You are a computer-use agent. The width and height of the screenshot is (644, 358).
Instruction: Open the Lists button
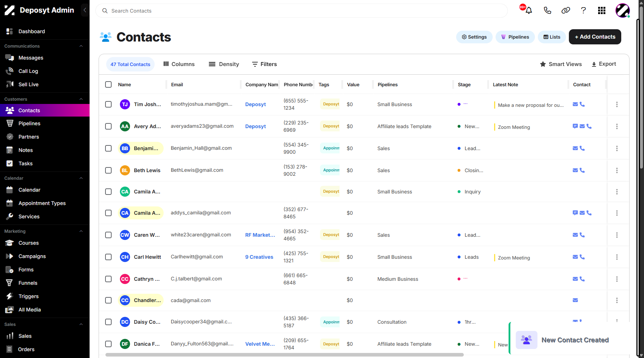(x=552, y=37)
